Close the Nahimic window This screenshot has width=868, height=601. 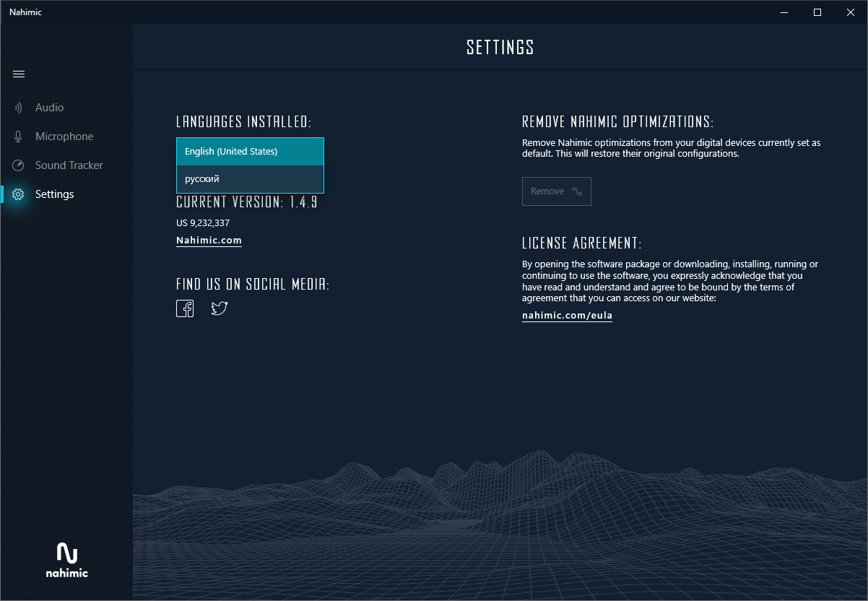coord(851,12)
